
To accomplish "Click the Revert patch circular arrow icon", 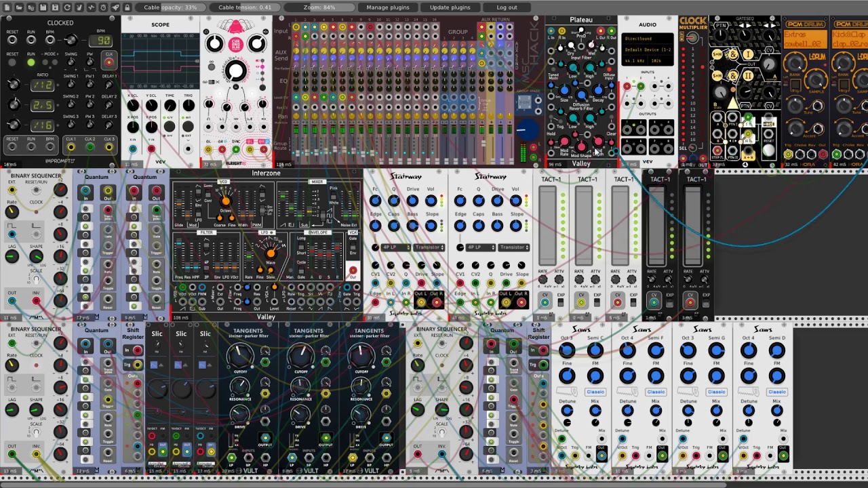I will pos(67,7).
